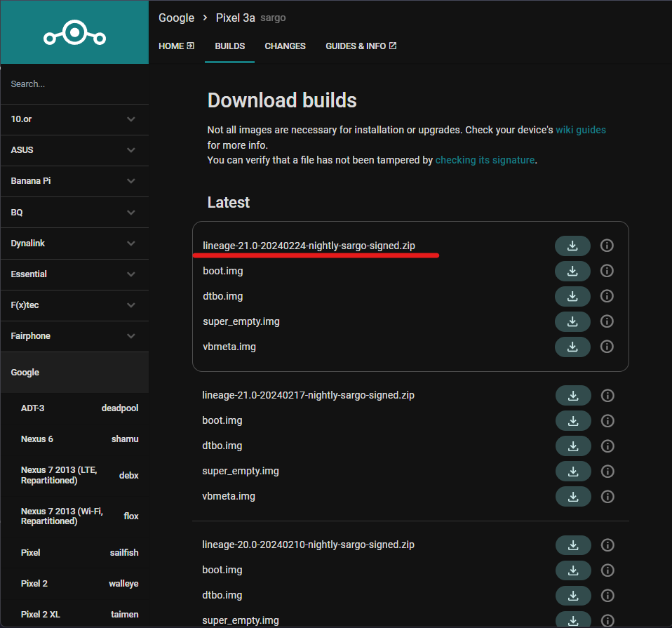Show info for lineage-21.0-20240224 zip
Image resolution: width=672 pixels, height=628 pixels.
point(607,246)
